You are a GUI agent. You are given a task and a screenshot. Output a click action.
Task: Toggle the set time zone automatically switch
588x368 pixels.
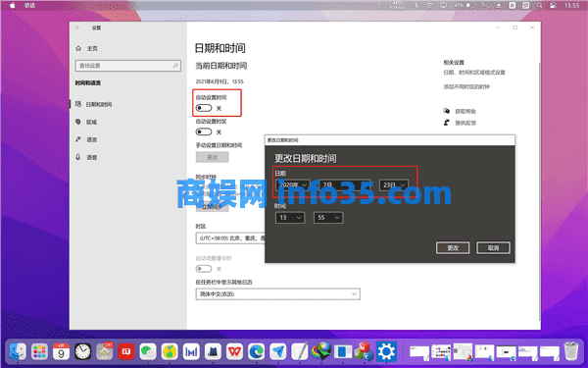click(x=204, y=131)
